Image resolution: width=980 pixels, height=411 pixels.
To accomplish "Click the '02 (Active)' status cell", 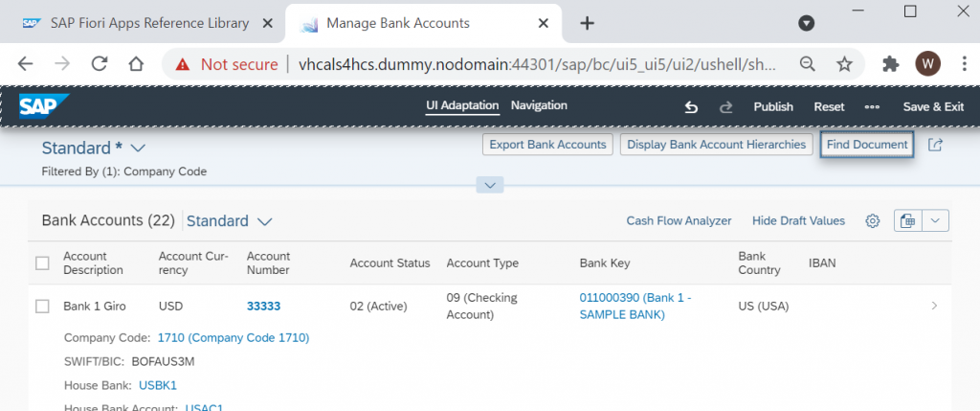I will coord(378,307).
